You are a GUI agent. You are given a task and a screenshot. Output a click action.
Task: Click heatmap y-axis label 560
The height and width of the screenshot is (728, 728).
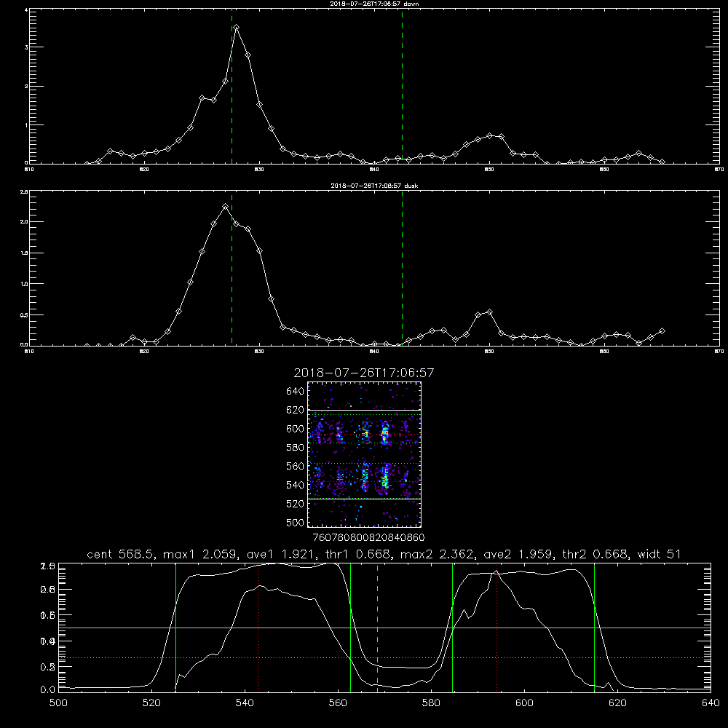point(296,466)
